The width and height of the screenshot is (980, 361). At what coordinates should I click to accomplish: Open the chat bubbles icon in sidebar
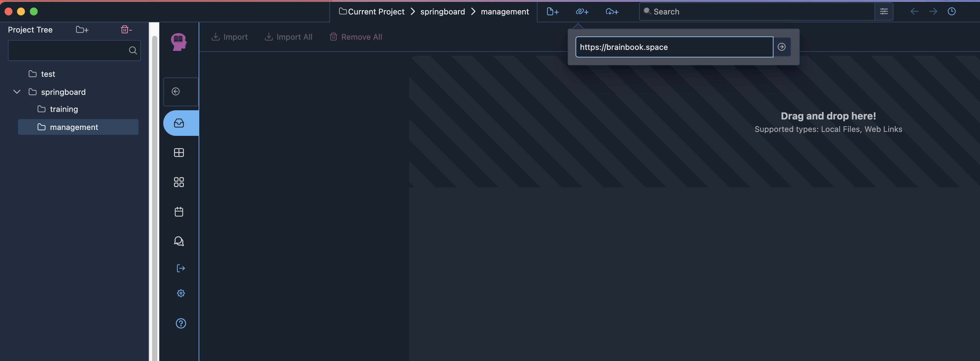click(x=179, y=241)
